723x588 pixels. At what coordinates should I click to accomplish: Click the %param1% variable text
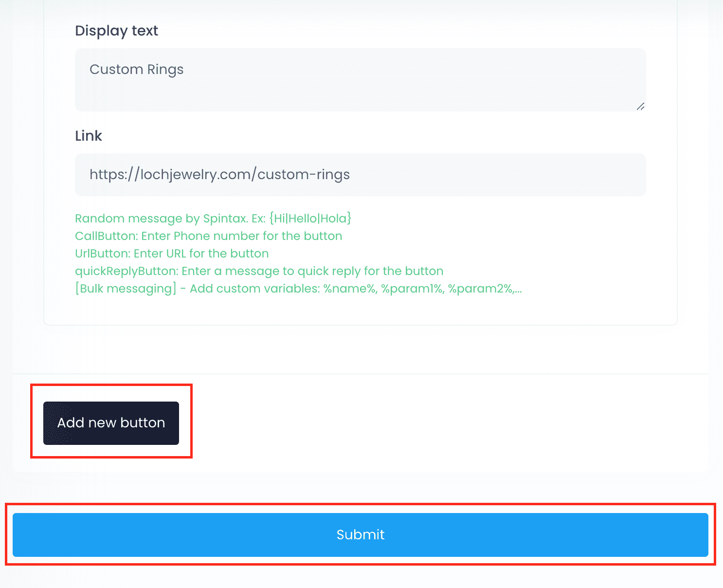[412, 289]
